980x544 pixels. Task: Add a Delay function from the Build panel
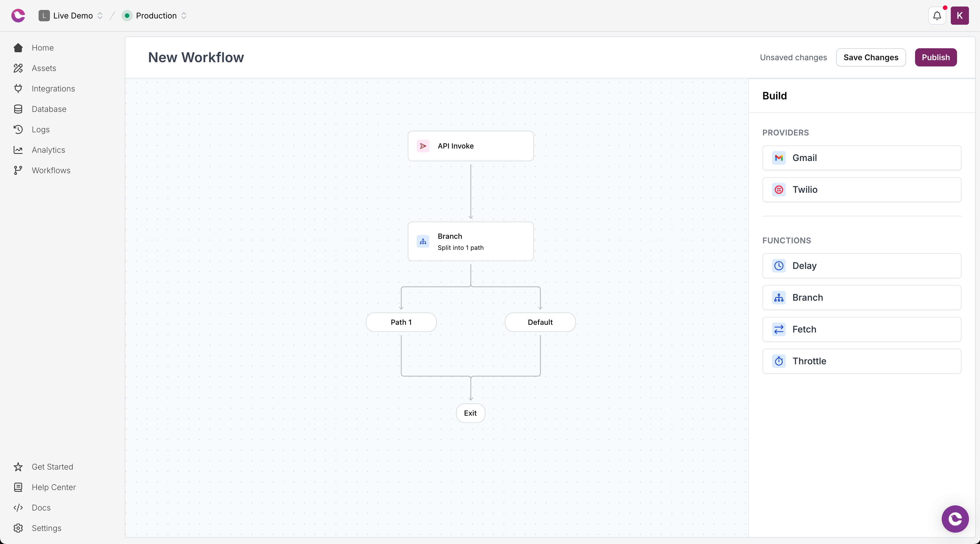tap(862, 266)
